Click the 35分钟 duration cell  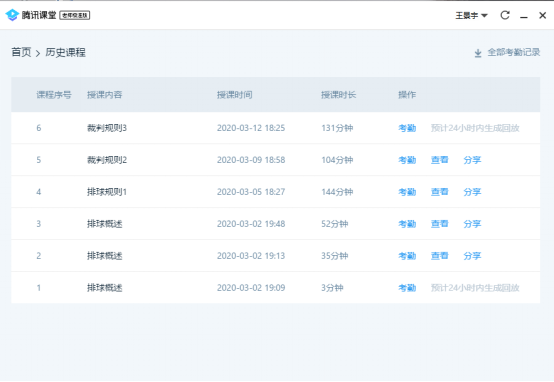point(335,255)
